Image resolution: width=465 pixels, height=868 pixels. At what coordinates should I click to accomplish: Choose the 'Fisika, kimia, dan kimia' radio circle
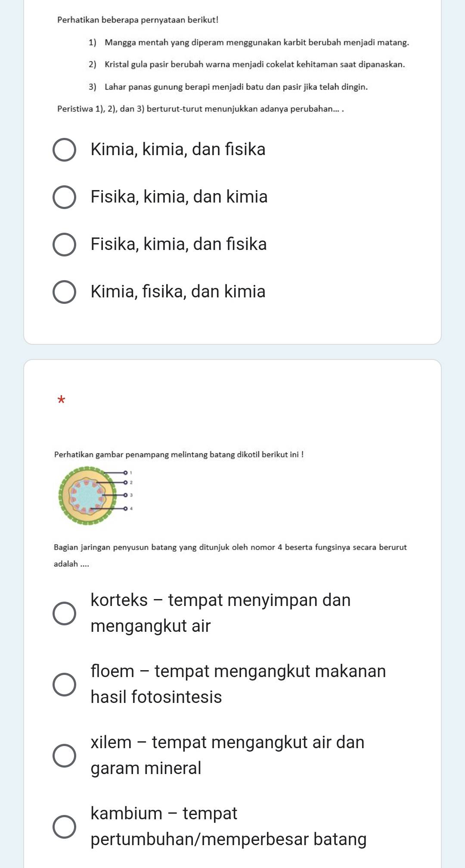[64, 197]
